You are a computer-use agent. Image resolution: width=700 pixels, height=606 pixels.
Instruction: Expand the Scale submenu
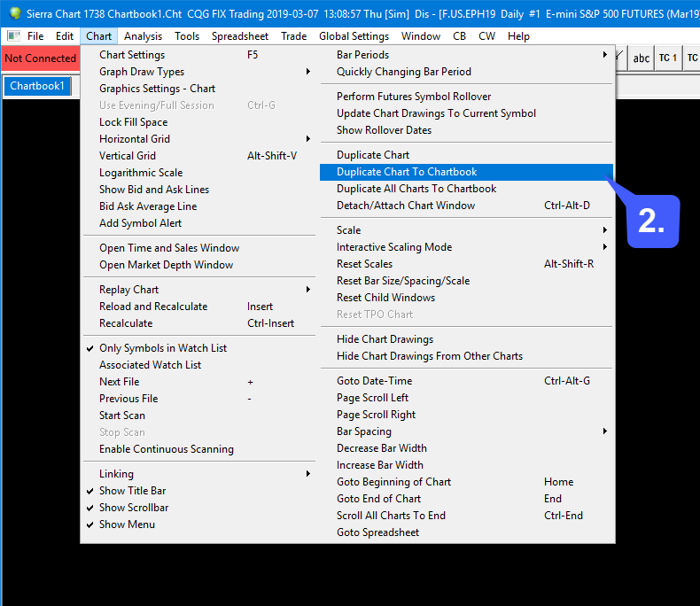click(466, 230)
